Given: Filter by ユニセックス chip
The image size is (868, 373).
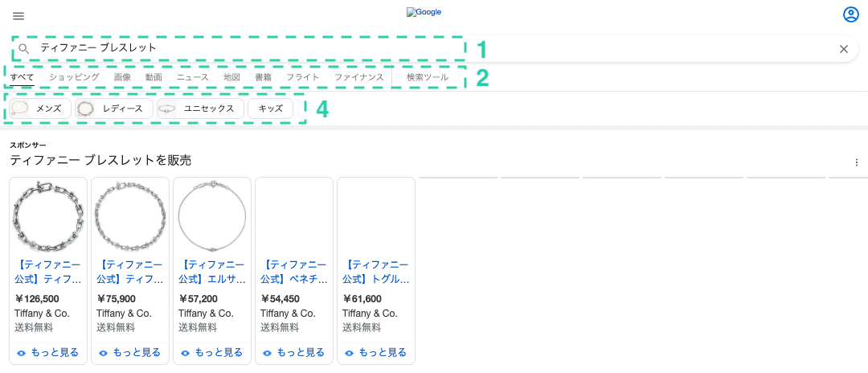Looking at the screenshot, I should point(200,109).
